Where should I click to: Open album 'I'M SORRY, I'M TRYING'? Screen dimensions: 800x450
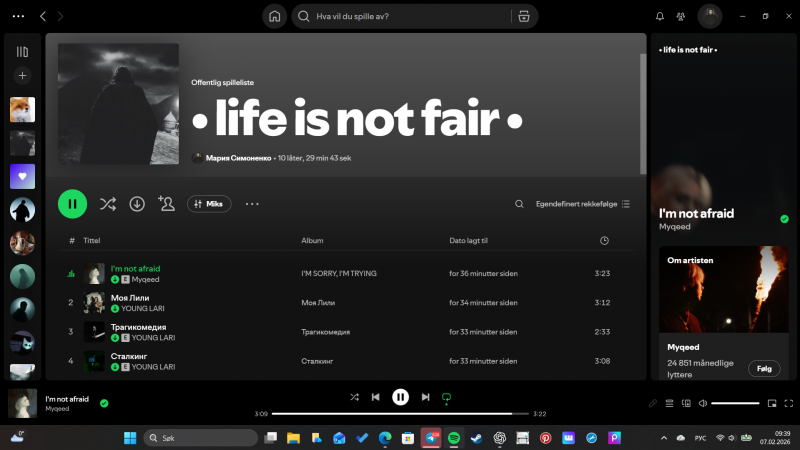[339, 273]
